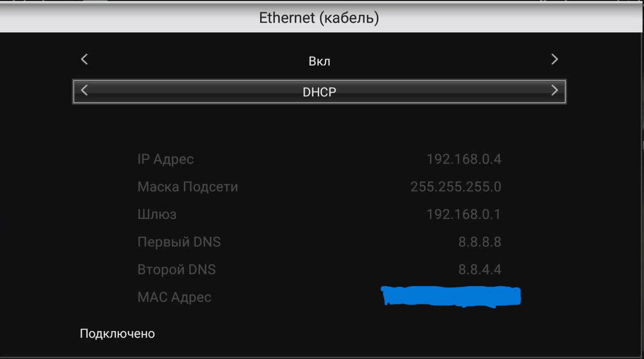The height and width of the screenshot is (359, 644).
Task: Click right arrow beside Вкл option
Action: pyautogui.click(x=554, y=59)
